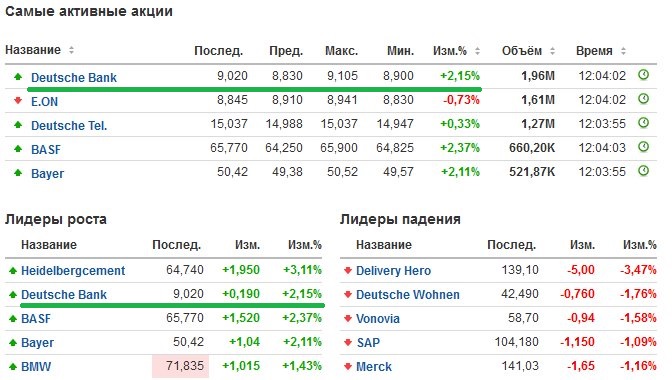Click the clock icon in BASF row
The height and width of the screenshot is (380, 672).
(x=643, y=147)
